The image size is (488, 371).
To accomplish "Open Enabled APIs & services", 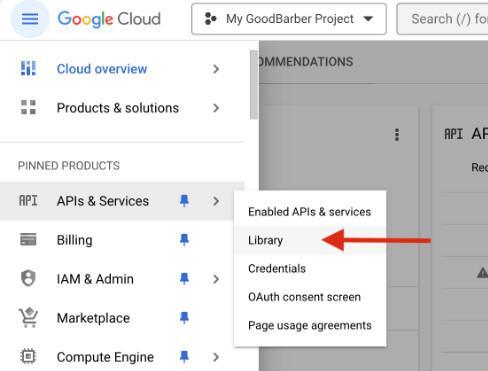I will pyautogui.click(x=309, y=212).
